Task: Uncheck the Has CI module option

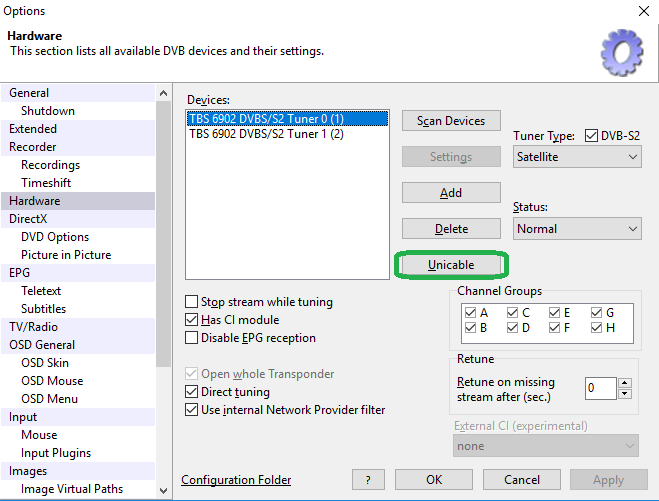Action: 192,320
